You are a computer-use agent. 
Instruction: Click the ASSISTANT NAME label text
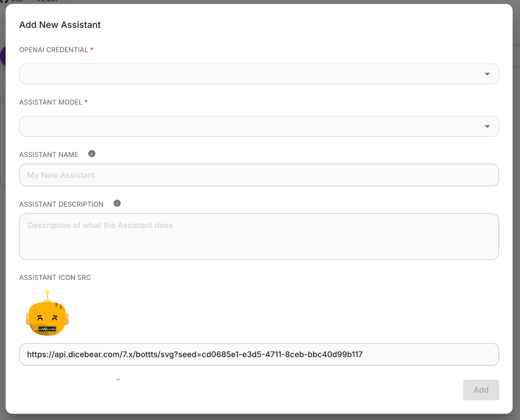tap(49, 155)
